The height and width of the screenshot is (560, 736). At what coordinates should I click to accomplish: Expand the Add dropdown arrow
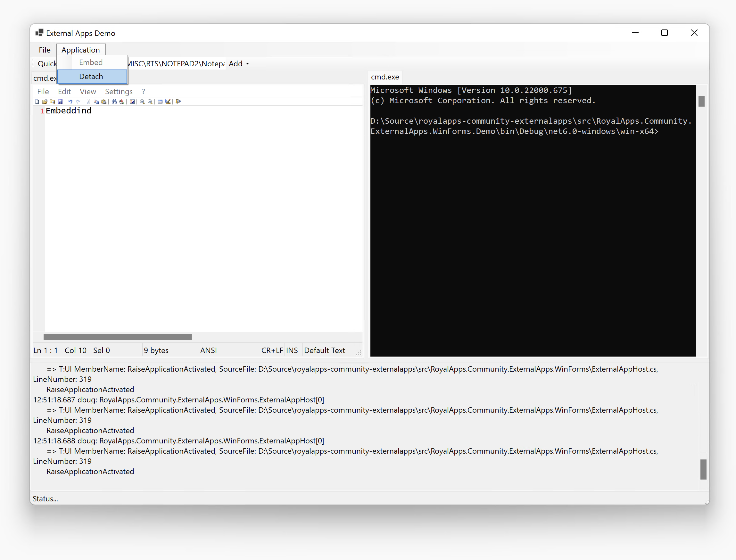[247, 64]
